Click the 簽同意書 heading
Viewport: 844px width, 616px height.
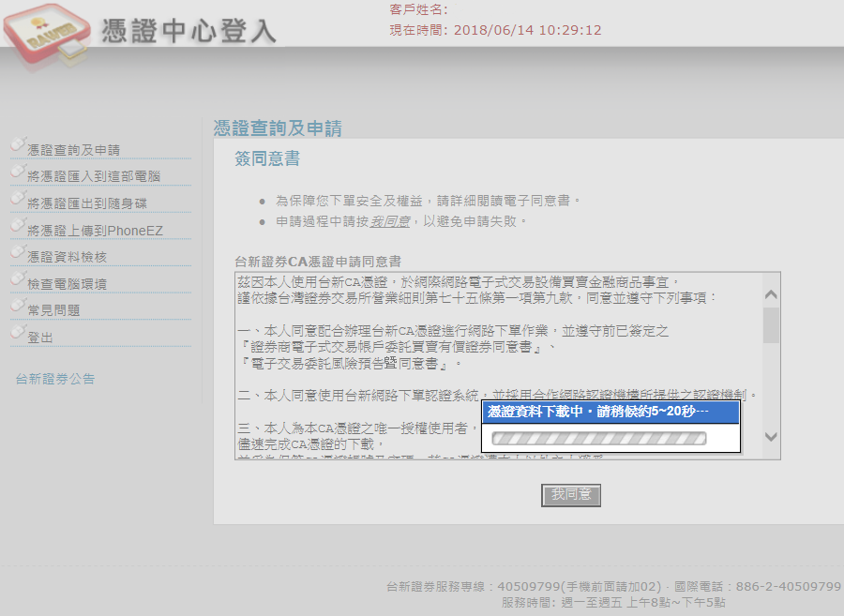point(267,158)
